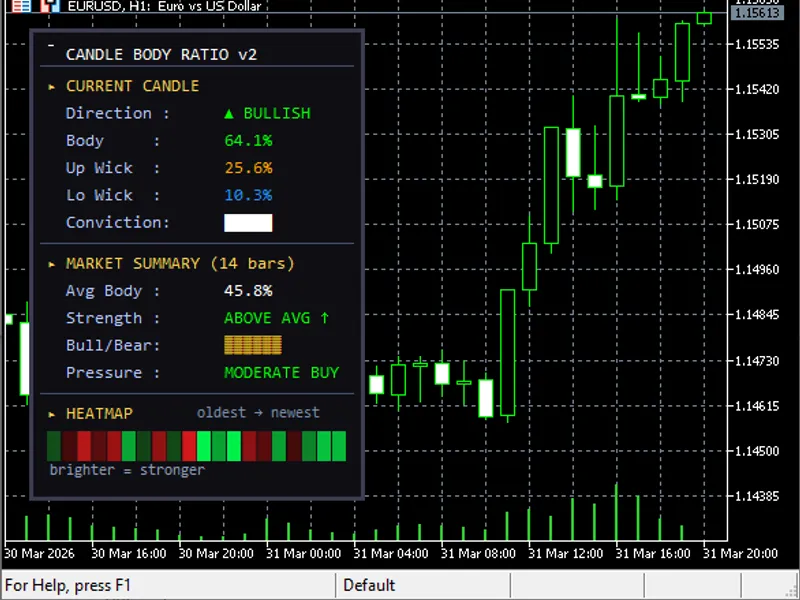This screenshot has width=800, height=600.
Task: Click the ABOVE AVG strength value
Action: [277, 318]
